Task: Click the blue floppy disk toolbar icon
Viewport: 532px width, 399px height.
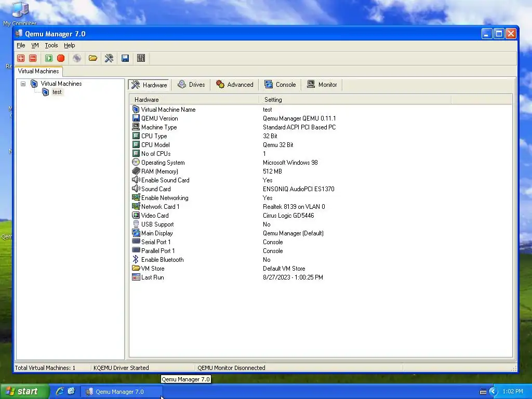Action: click(x=125, y=58)
